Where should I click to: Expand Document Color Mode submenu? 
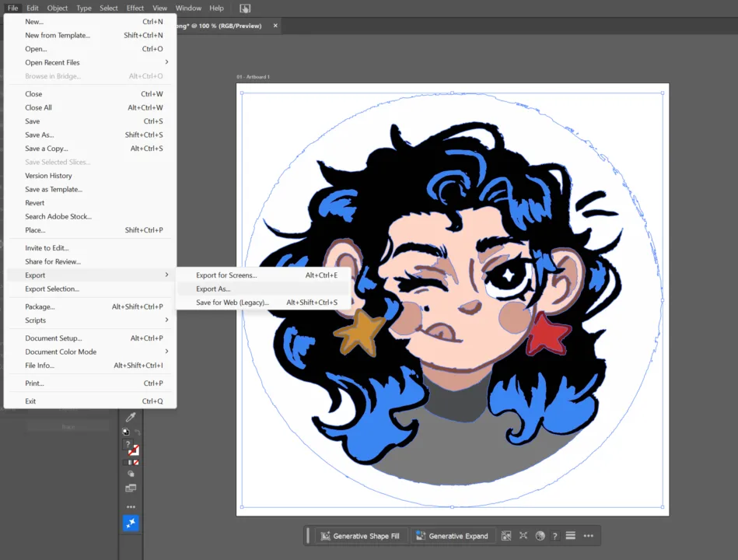(90, 352)
